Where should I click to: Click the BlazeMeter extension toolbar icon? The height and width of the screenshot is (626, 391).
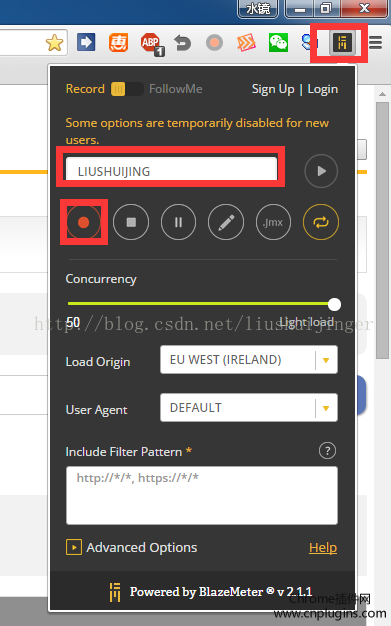(342, 42)
